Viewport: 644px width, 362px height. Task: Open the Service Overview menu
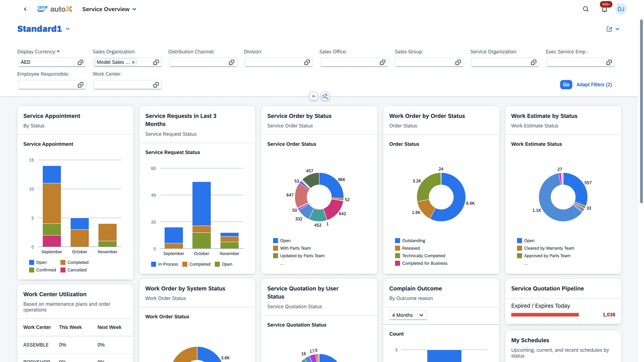(x=109, y=9)
